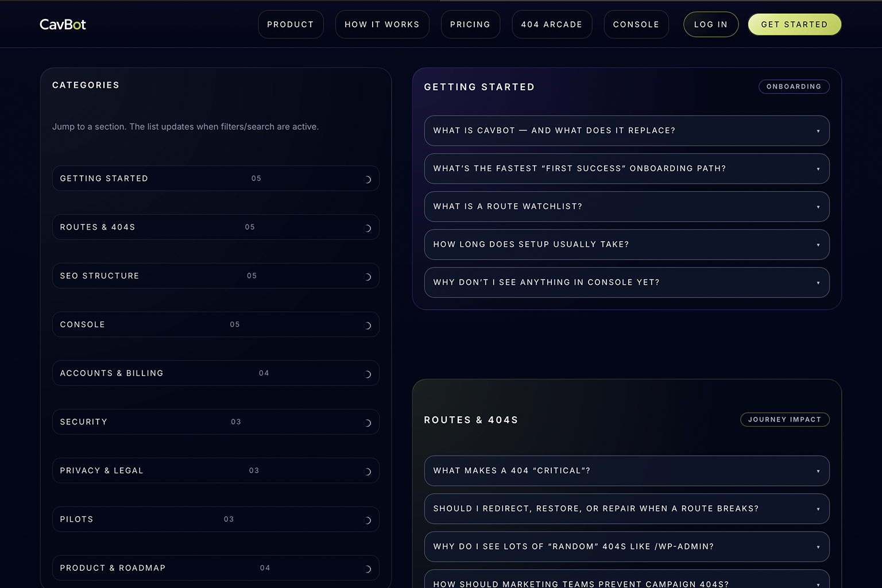This screenshot has width=882, height=588.
Task: Open the Pricing page
Action: [470, 24]
